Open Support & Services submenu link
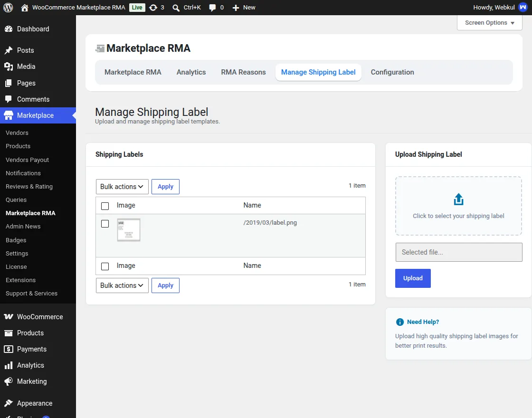This screenshot has width=532, height=418. click(x=31, y=294)
